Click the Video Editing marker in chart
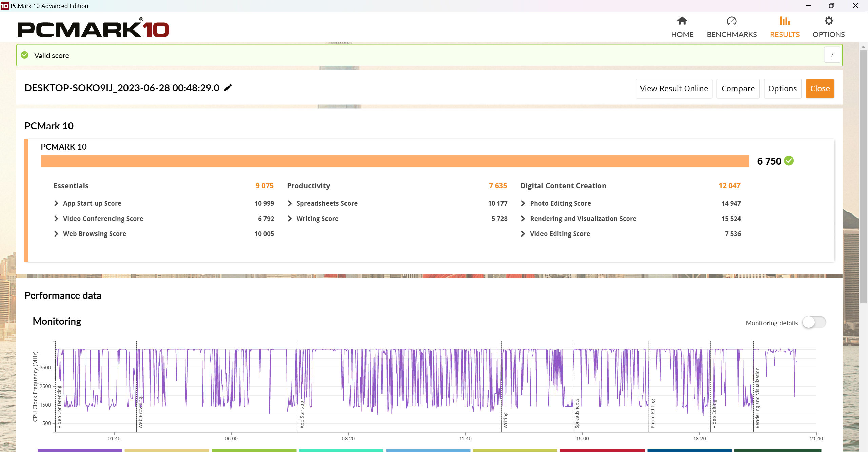868x452 pixels. pos(714,414)
